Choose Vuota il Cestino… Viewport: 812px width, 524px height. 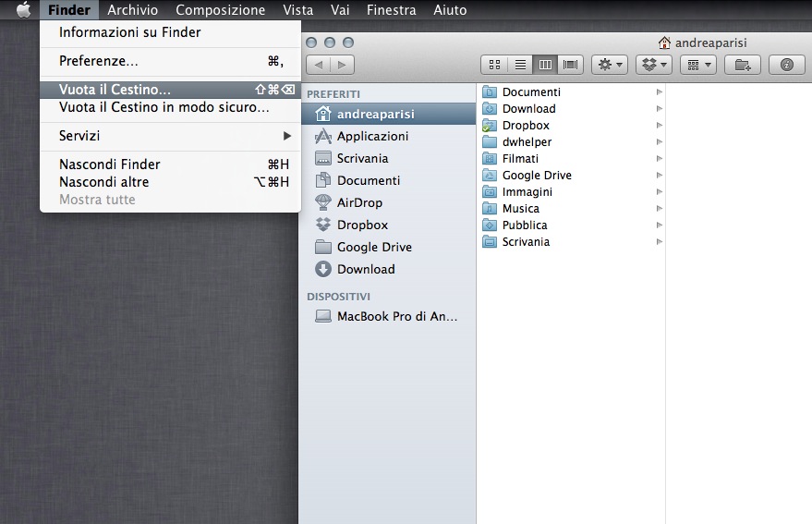pos(170,90)
